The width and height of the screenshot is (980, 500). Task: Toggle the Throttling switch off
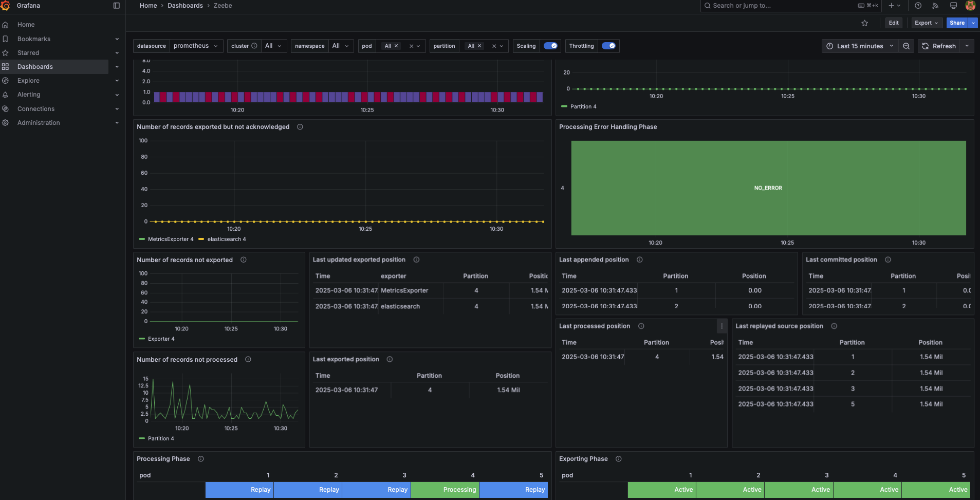(x=608, y=46)
